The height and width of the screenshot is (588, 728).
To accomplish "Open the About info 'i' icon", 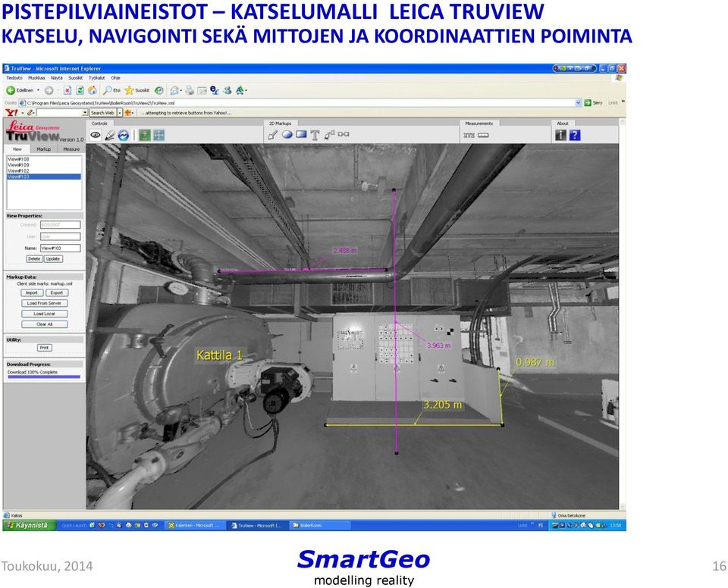I will (x=561, y=135).
